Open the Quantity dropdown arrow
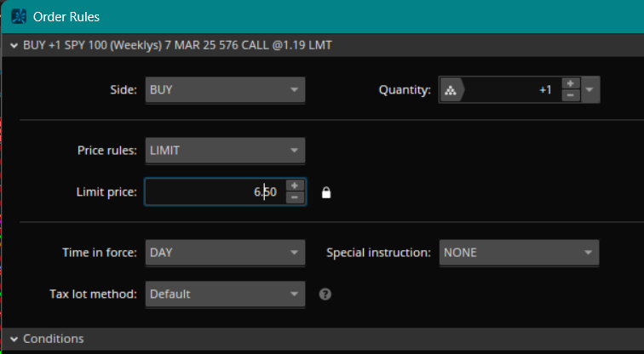This screenshot has height=354, width=644. 589,89
